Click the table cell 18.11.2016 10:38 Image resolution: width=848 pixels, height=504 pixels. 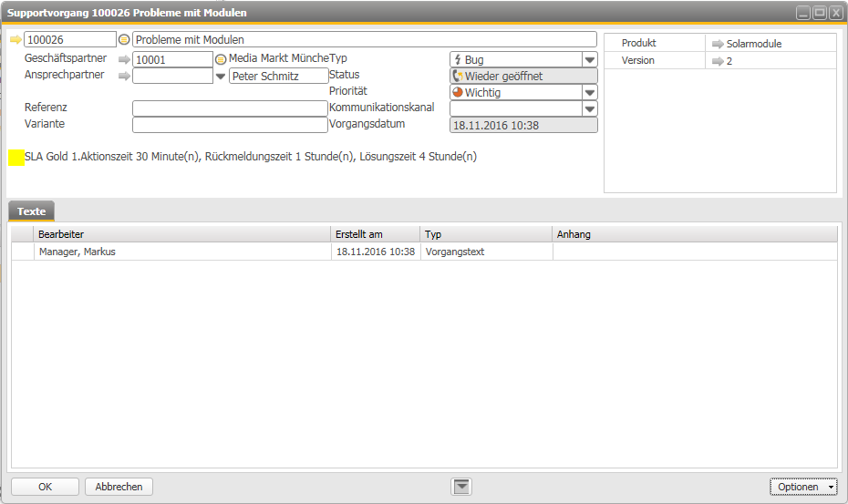coord(376,252)
